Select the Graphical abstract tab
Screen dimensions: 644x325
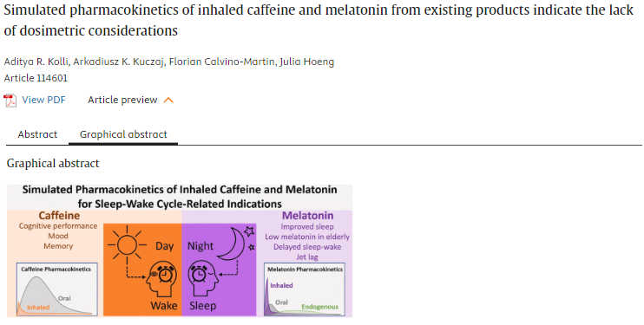point(123,134)
